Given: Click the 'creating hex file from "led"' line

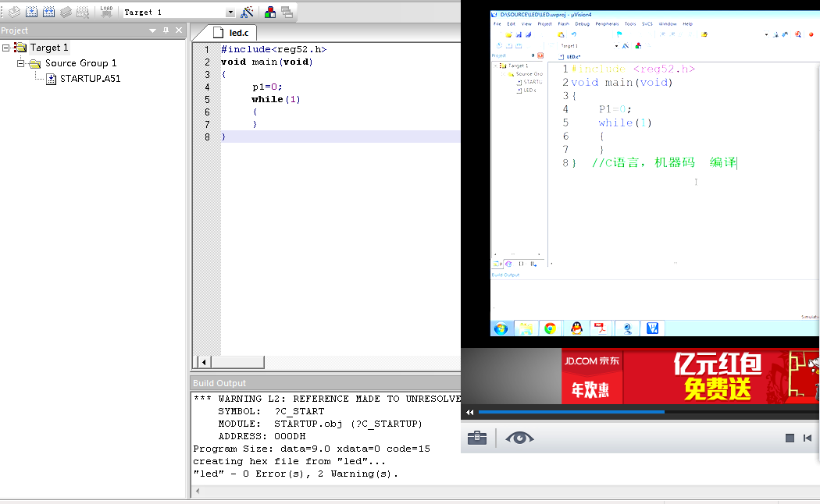Looking at the screenshot, I should [x=289, y=461].
